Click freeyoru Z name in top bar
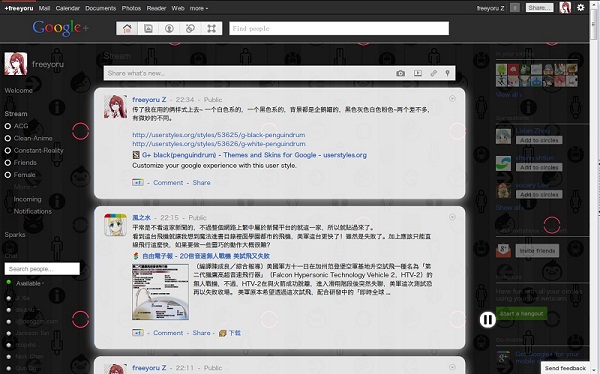 pos(490,8)
